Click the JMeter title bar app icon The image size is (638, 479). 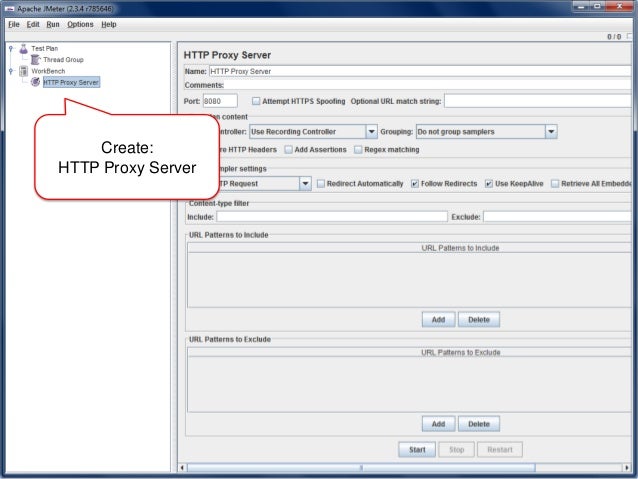click(x=9, y=9)
